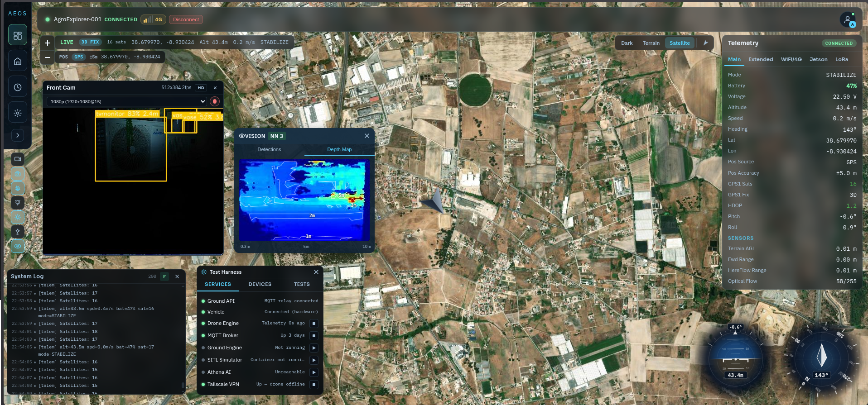868x405 pixels.
Task: Click the dark bug-face icon in tool strip
Action: (18, 203)
